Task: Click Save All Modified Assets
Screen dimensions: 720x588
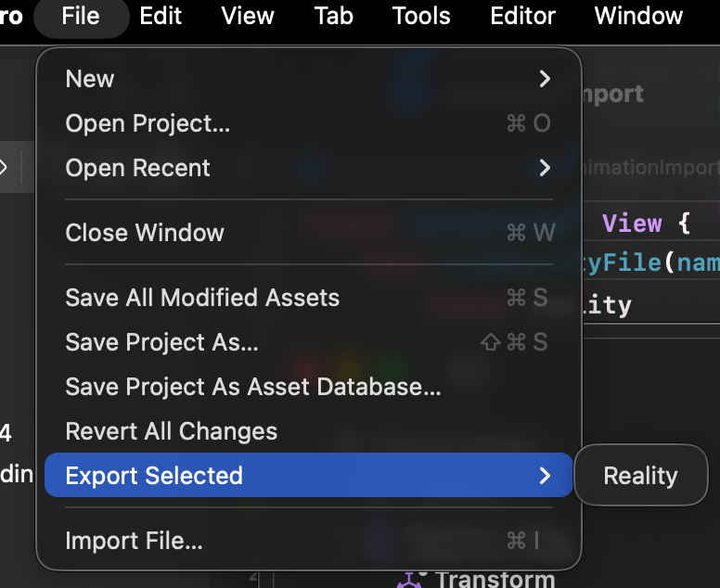Action: pyautogui.click(x=309, y=298)
